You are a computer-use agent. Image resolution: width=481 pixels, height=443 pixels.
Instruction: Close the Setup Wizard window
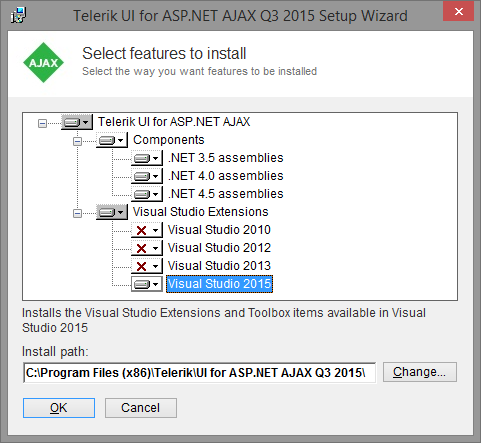[459, 12]
